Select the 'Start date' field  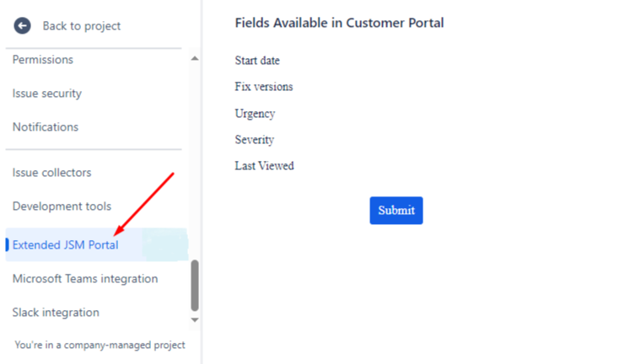click(x=257, y=61)
